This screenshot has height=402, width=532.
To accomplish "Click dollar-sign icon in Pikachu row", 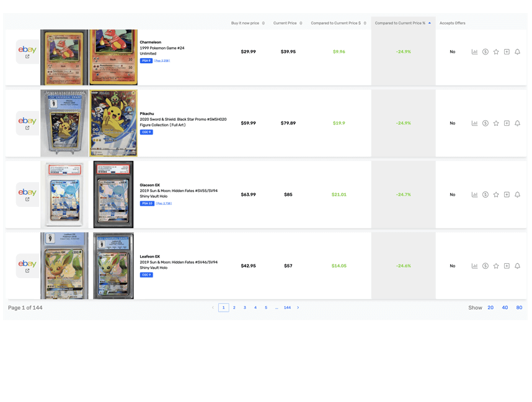I will [x=485, y=123].
